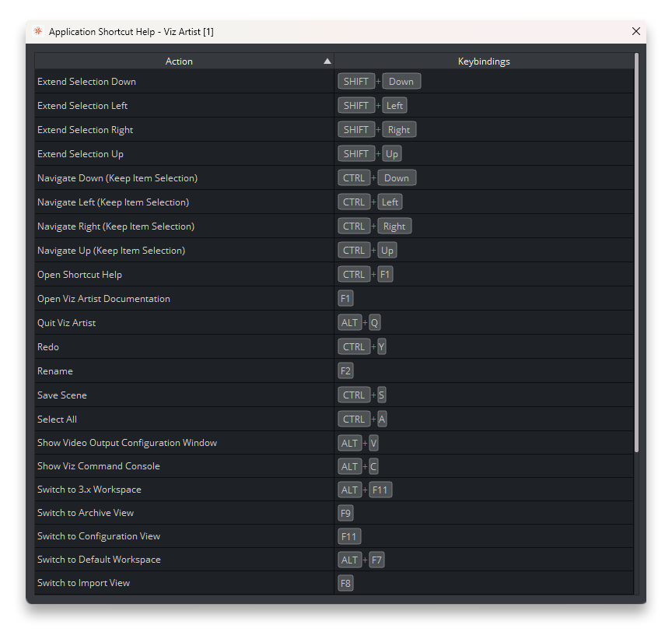Click the F11 badge for Switch to 3.x Workspace
The image size is (672, 639).
pyautogui.click(x=380, y=490)
